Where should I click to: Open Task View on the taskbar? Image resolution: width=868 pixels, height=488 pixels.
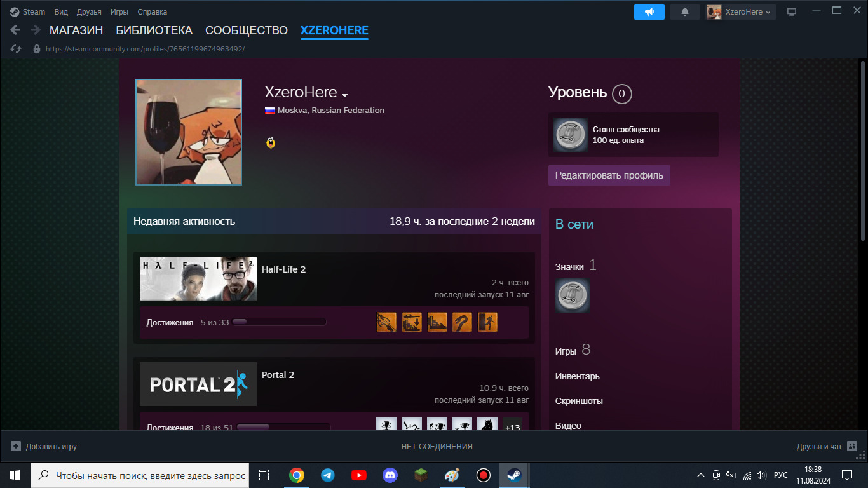(x=264, y=475)
